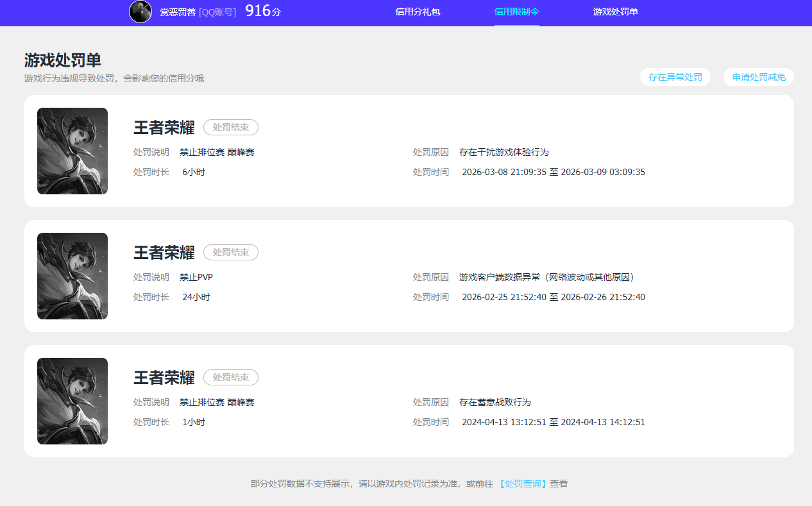Switch to the 信用限制令 tab

click(517, 12)
